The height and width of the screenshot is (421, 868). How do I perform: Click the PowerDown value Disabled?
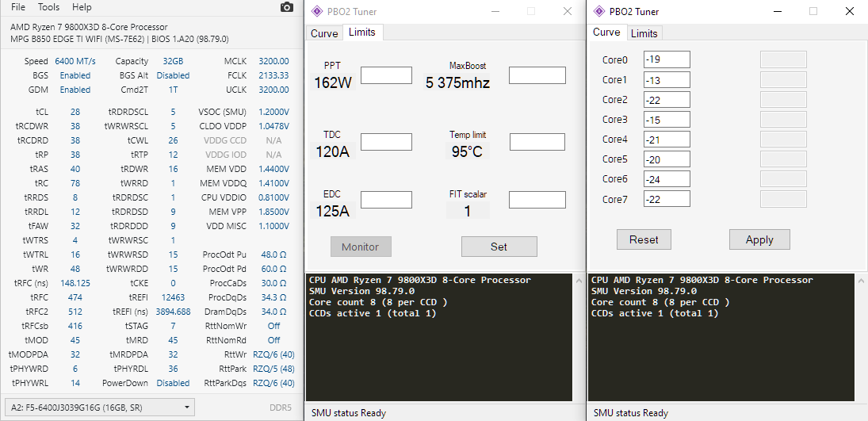(173, 383)
